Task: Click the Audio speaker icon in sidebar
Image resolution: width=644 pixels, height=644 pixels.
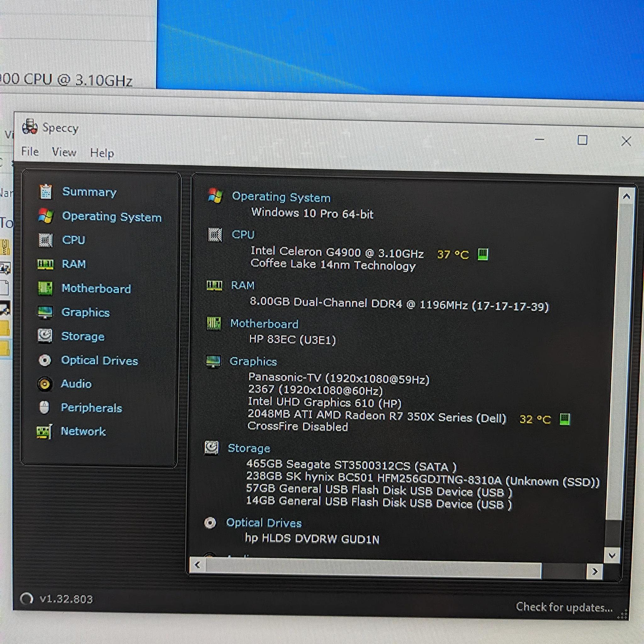Action: click(x=45, y=384)
